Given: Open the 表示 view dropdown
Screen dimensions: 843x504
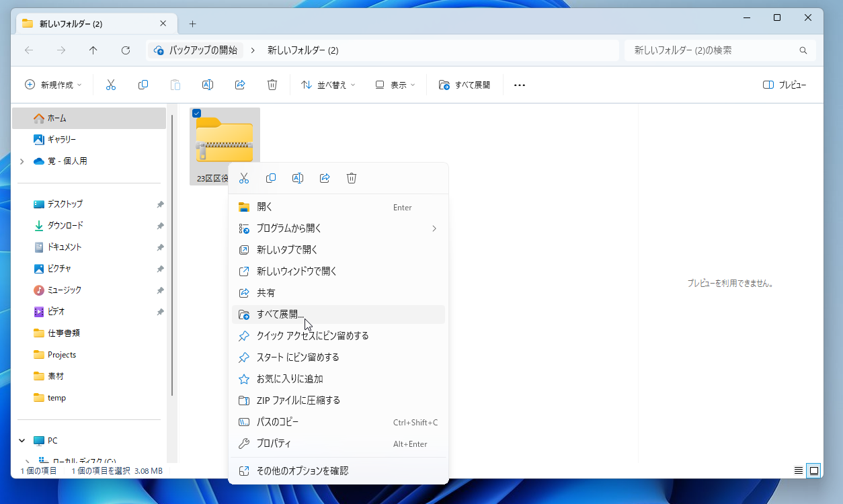Looking at the screenshot, I should coord(395,85).
